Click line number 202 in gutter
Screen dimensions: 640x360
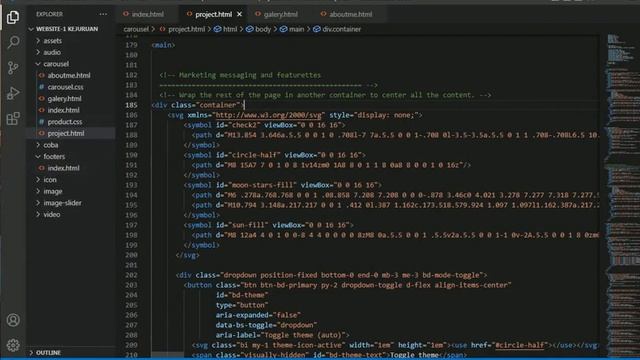(131, 275)
